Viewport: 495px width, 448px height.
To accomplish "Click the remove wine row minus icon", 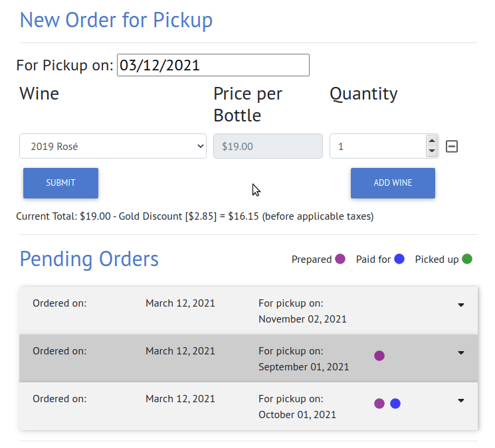I will (x=451, y=146).
